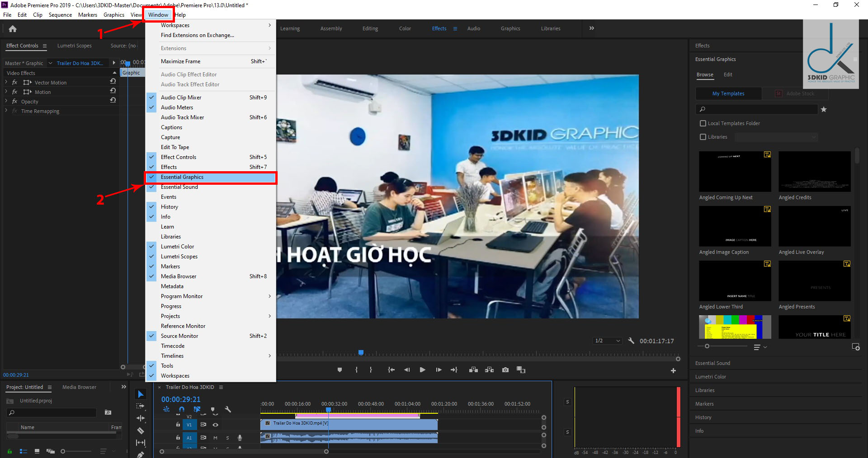The image size is (868, 458).
Task: Adjust template thumbnail size slider
Action: [x=707, y=346]
